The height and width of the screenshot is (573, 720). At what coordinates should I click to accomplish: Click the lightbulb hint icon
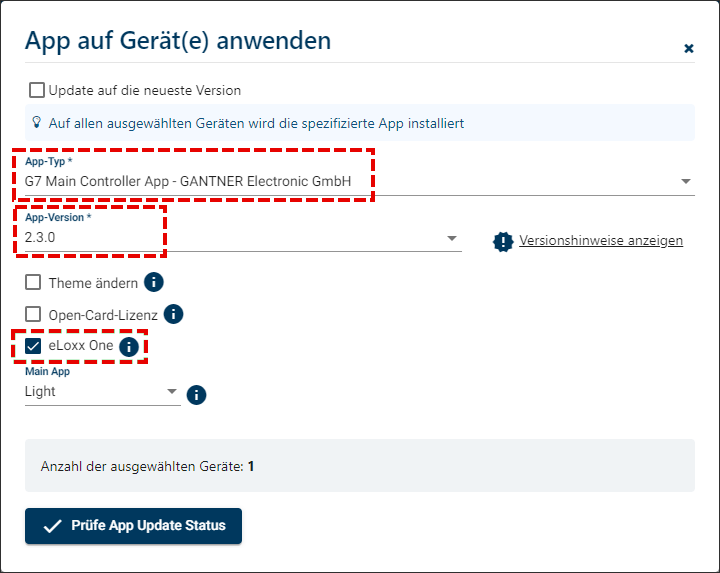coord(36,122)
